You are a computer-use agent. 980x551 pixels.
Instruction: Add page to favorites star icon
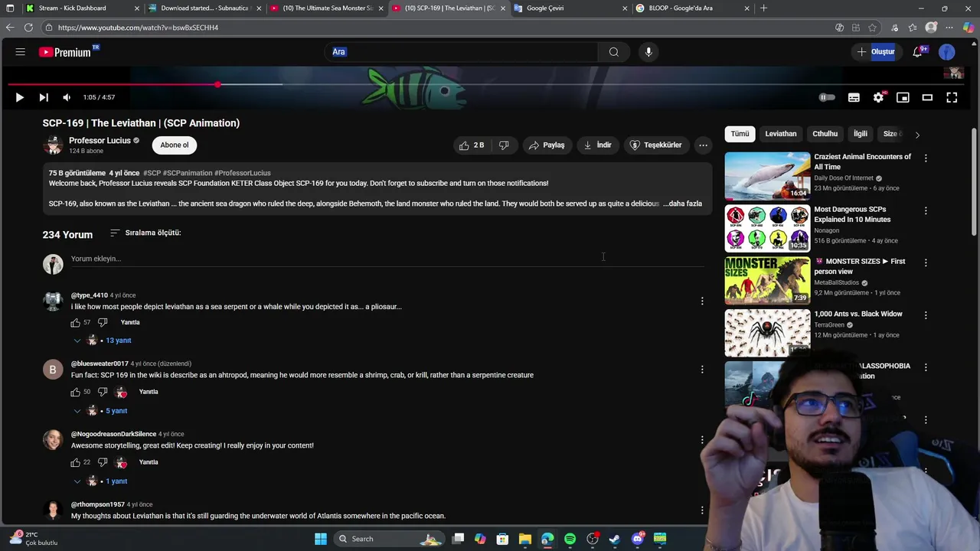(872, 28)
